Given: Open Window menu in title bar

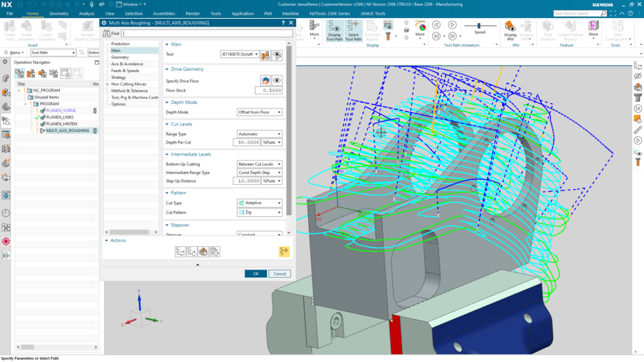Looking at the screenshot, I should (131, 4).
